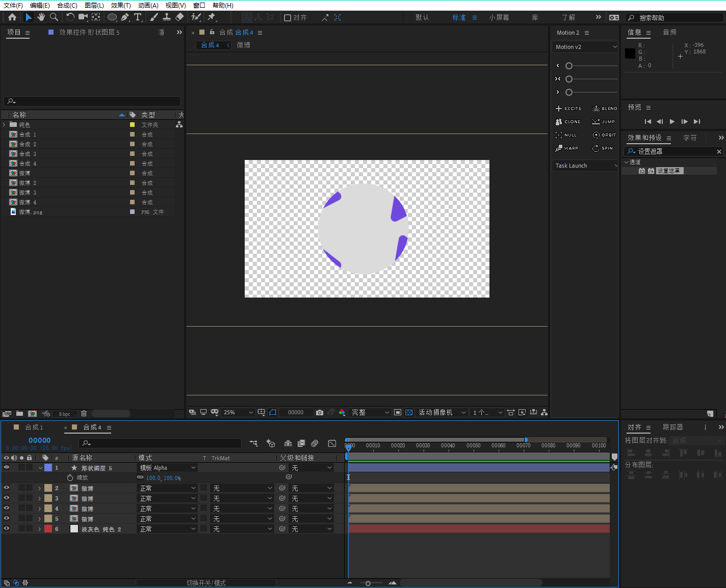Expand the 纯色 folder in project
The height and width of the screenshot is (588, 726).
click(x=4, y=124)
